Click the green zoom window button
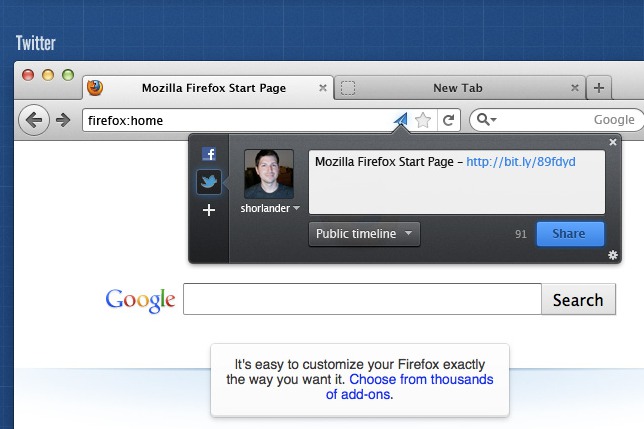 click(x=68, y=75)
